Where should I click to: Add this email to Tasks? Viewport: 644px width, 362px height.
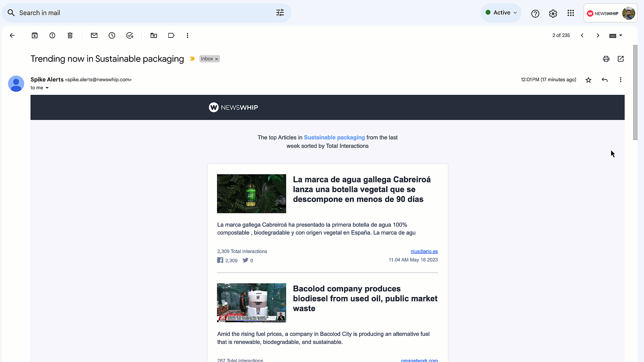click(x=130, y=36)
